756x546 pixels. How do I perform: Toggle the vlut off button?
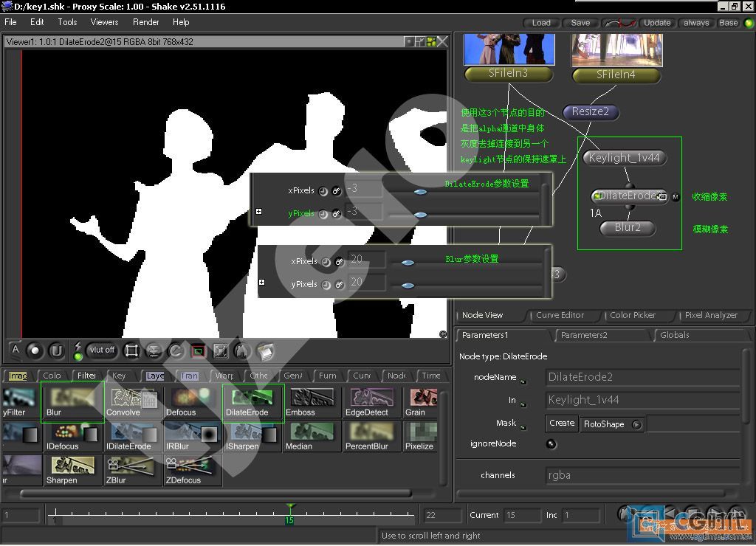point(101,350)
